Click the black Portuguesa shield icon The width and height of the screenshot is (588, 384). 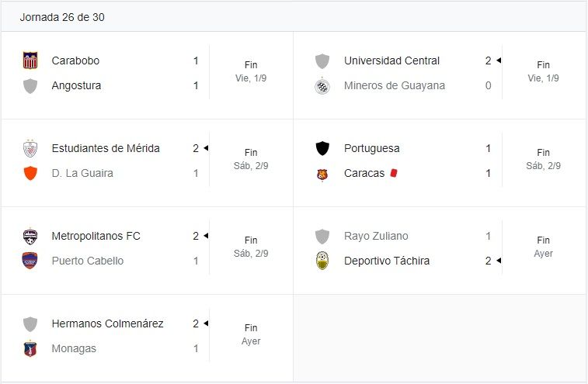pyautogui.click(x=322, y=148)
